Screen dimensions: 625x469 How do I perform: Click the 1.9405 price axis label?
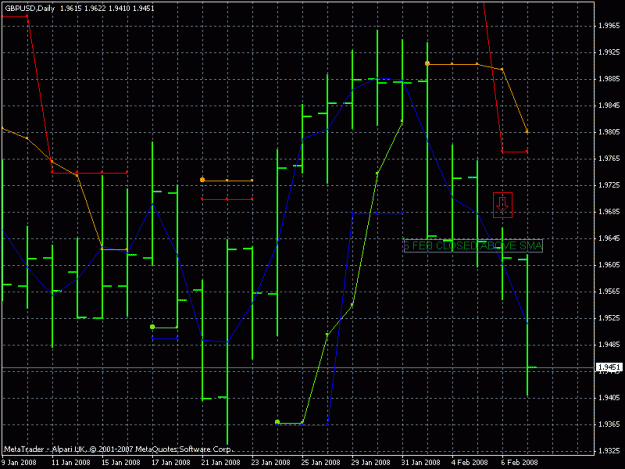tap(609, 398)
